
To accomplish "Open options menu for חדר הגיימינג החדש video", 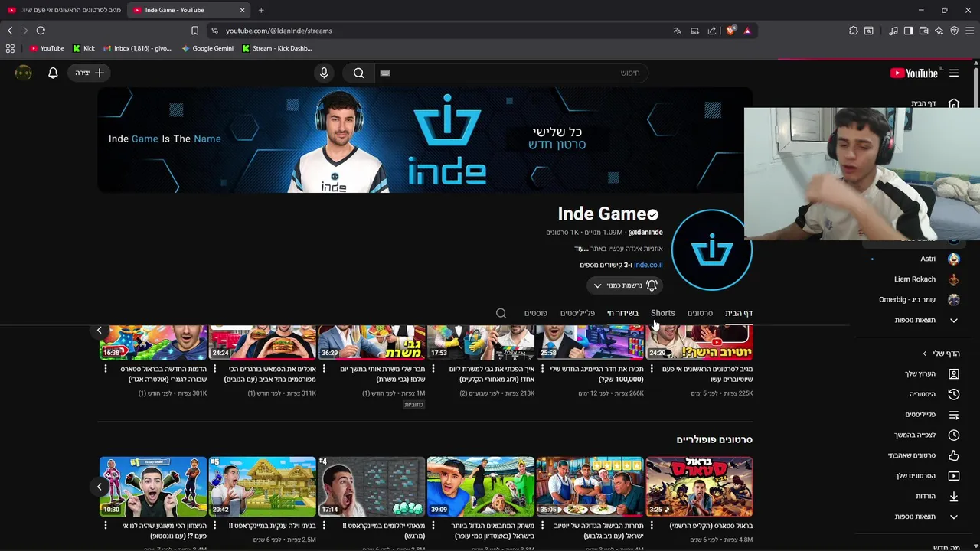I will (x=541, y=369).
